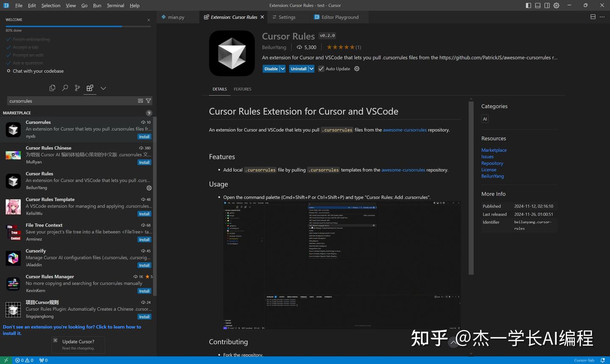Open the notifications bell in status bar
The image size is (610, 364).
pos(602,360)
